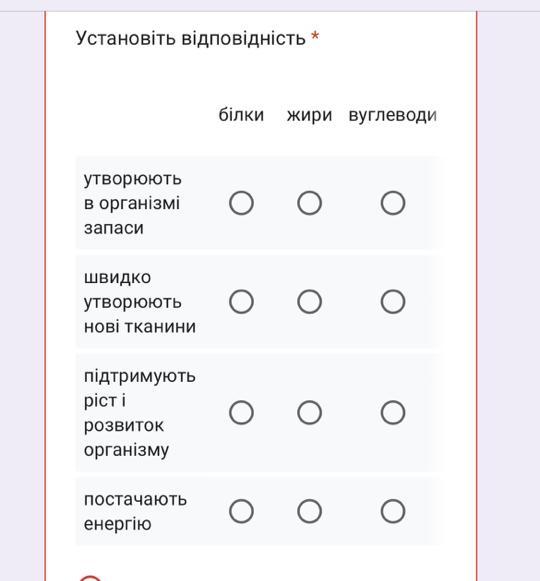Pick білки for постачають енергію
Screen dimensions: 540x581
241,511
